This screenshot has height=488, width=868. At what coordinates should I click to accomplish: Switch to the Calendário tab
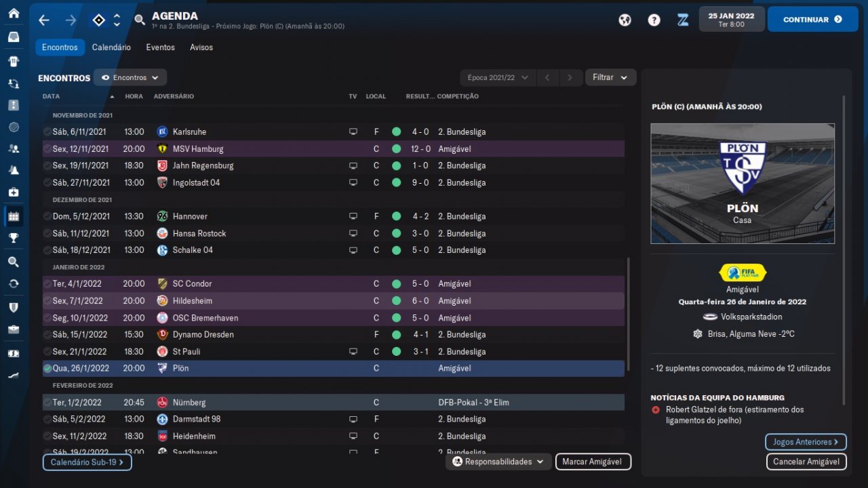click(111, 47)
